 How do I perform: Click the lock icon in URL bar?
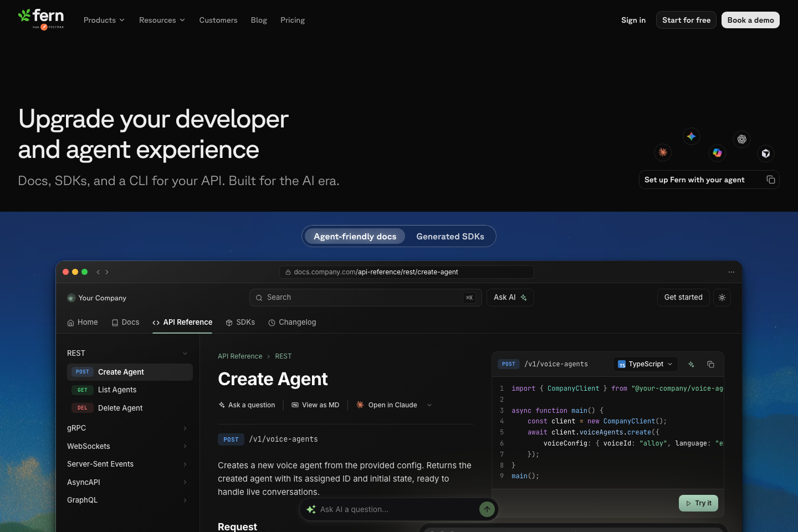click(x=288, y=272)
